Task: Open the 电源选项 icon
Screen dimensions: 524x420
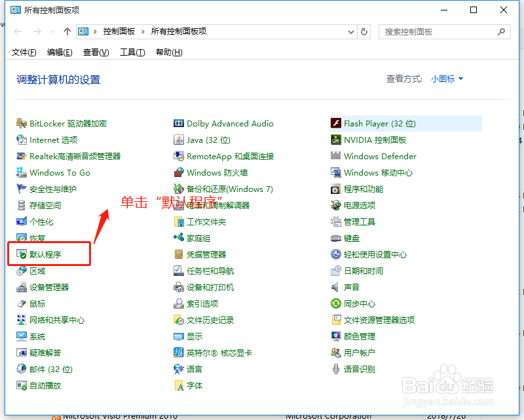Action: click(x=336, y=205)
